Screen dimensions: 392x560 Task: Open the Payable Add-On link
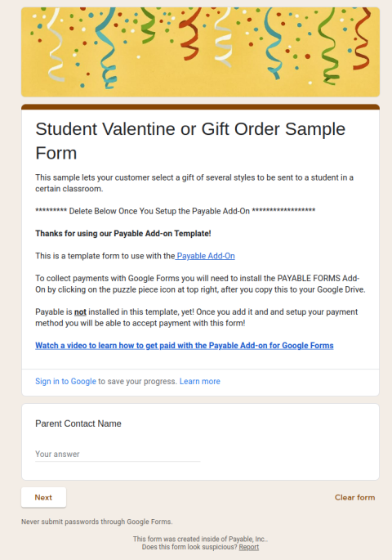(x=206, y=256)
